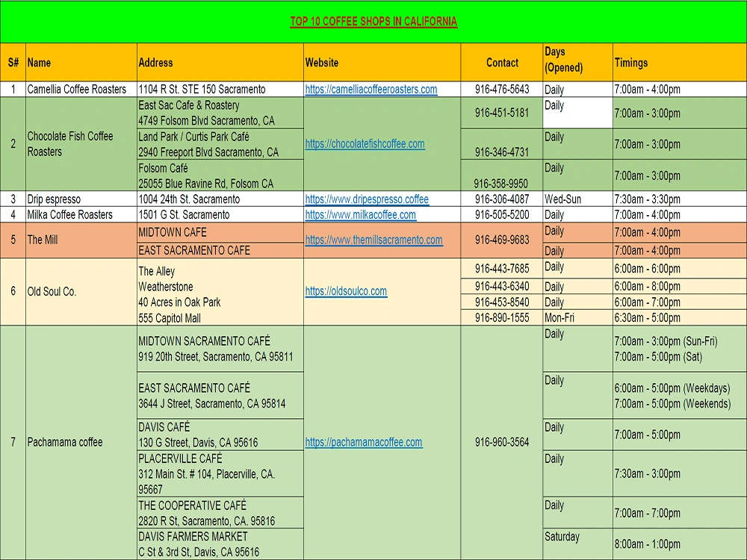Click phone number 916-960-3564
Viewport: 747px width, 560px height.
coord(502,442)
